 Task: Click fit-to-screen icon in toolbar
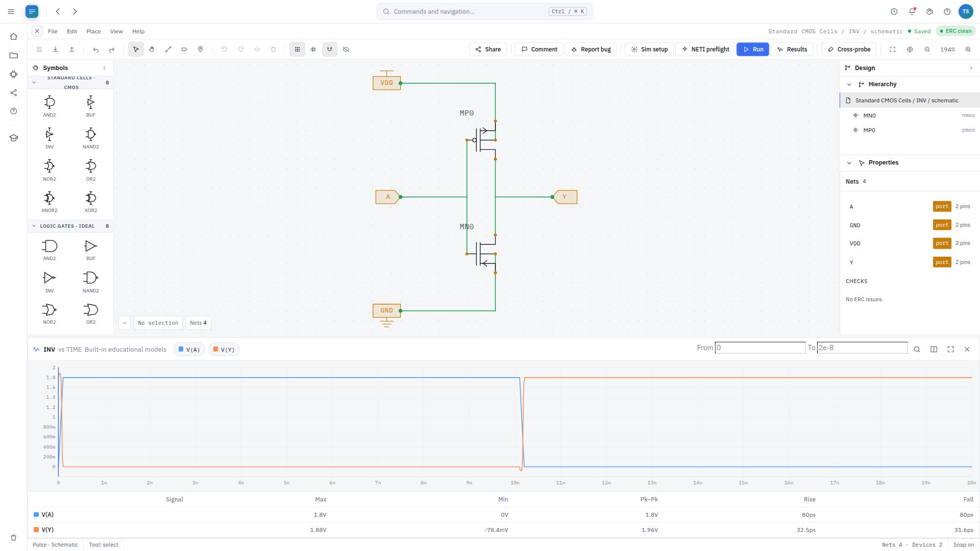coord(892,49)
